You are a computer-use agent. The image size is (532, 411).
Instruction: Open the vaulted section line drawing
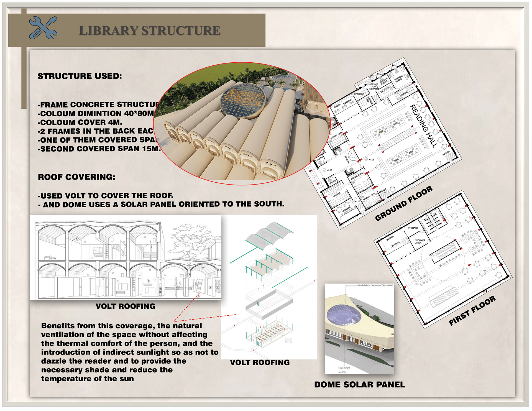click(x=126, y=258)
